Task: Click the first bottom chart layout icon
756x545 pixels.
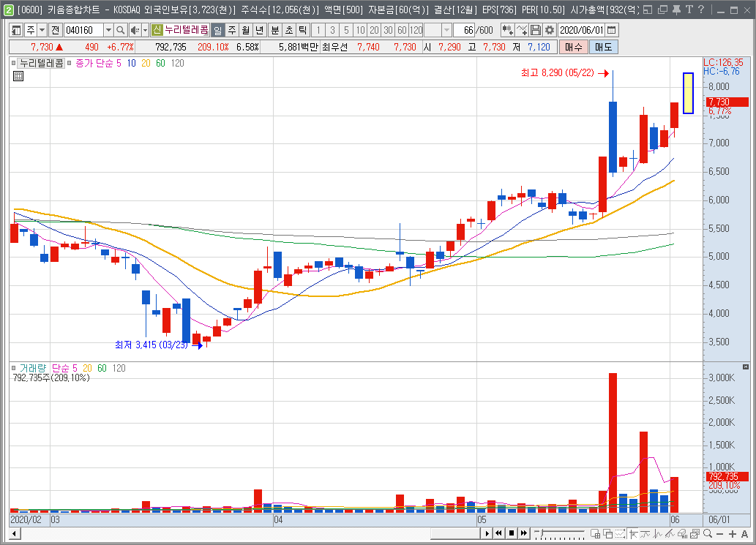Action: [x=596, y=533]
